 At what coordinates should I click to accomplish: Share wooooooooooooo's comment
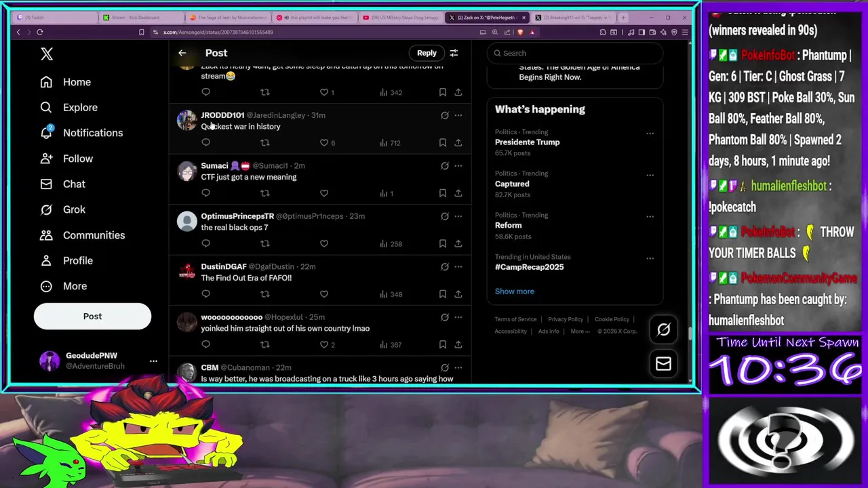[x=458, y=344]
